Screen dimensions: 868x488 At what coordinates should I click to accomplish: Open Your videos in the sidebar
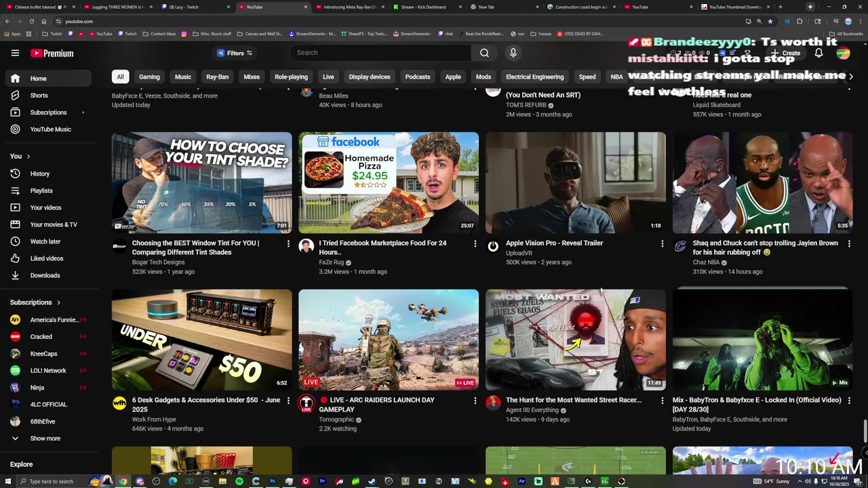click(46, 207)
